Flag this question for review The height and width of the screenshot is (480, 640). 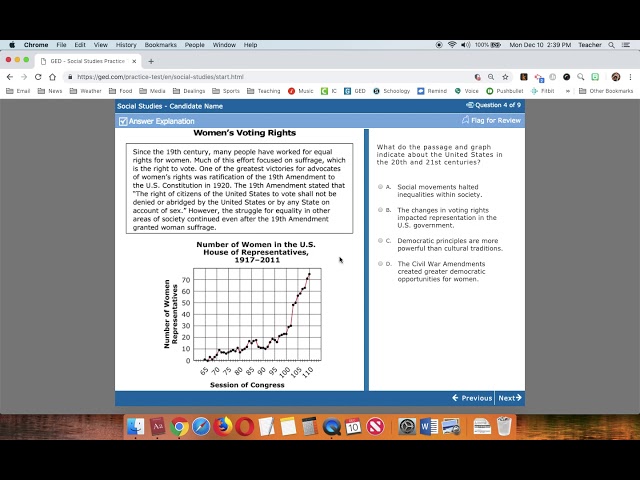tap(491, 120)
